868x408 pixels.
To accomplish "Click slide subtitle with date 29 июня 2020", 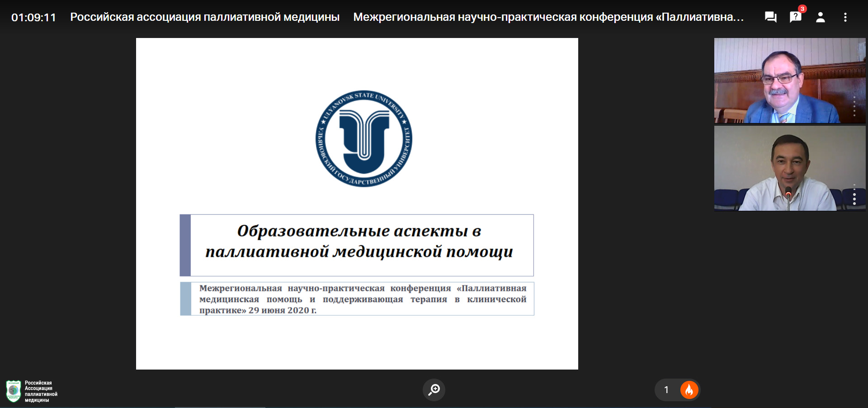I will 363,299.
